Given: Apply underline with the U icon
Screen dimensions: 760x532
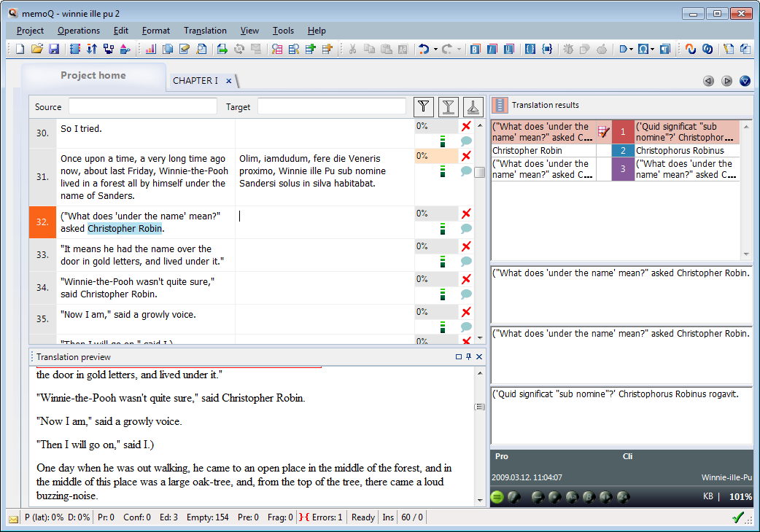Looking at the screenshot, I should [x=509, y=49].
